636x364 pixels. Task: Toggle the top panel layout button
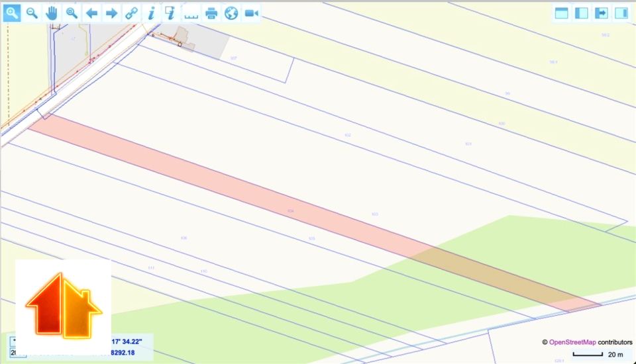point(561,13)
